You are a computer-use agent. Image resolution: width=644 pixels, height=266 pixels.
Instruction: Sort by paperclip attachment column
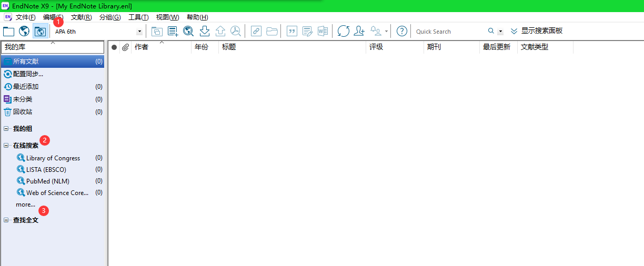(x=125, y=47)
